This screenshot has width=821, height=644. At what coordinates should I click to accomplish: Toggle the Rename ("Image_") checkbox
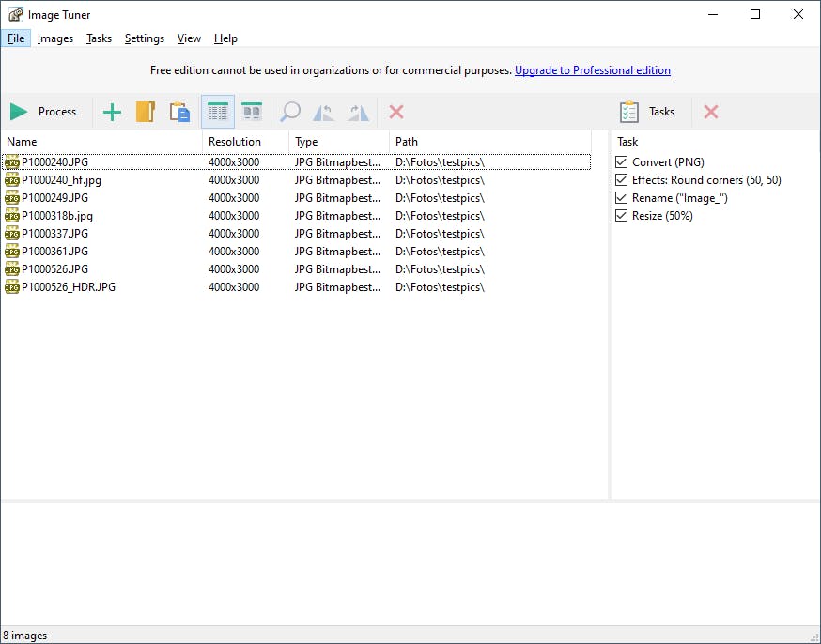pos(621,198)
